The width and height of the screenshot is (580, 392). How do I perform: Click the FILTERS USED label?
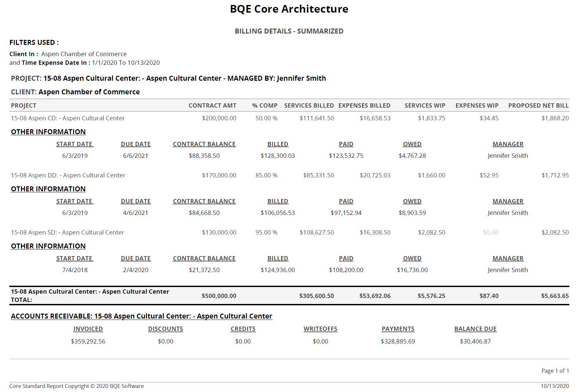[34, 43]
